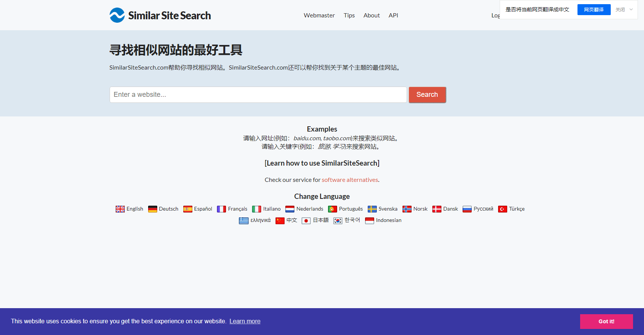The height and width of the screenshot is (335, 644).
Task: Click the Japanese flag icon
Action: pyautogui.click(x=306, y=221)
